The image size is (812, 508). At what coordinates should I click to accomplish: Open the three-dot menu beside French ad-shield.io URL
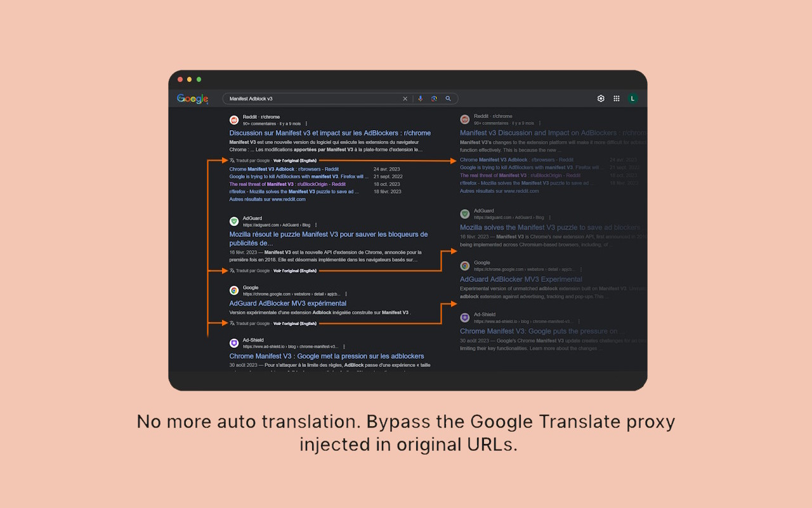tap(344, 347)
